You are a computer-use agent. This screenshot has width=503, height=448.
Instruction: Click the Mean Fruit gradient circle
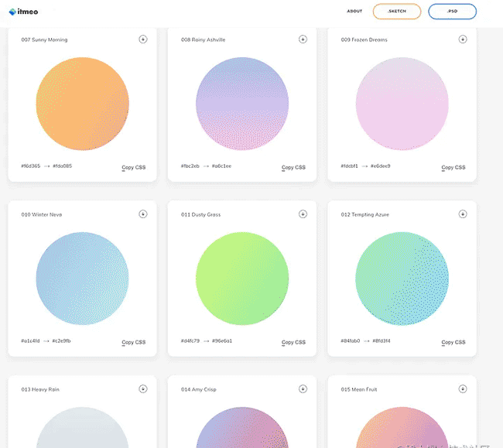pos(402,427)
